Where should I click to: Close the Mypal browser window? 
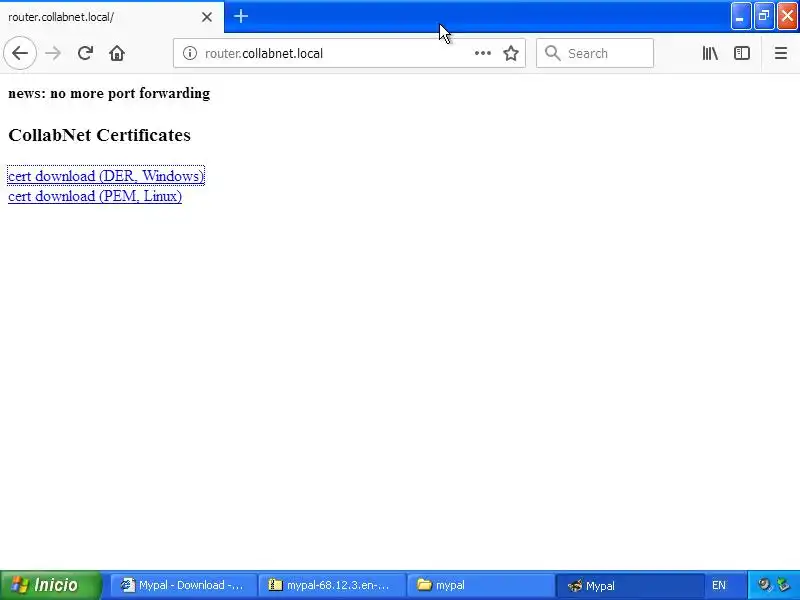(x=787, y=16)
